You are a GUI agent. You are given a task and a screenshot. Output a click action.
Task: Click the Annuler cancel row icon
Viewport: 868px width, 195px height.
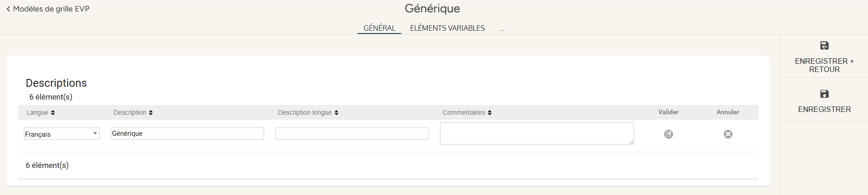pos(728,134)
